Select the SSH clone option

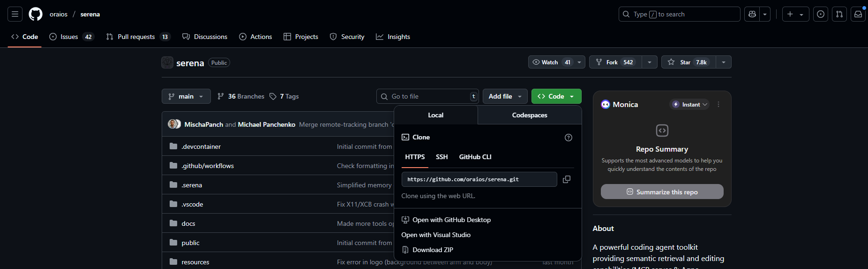click(x=442, y=157)
